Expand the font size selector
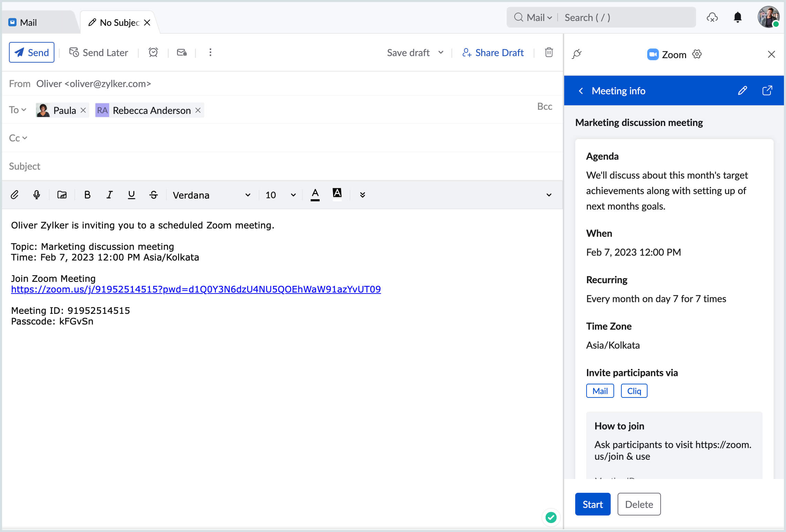Screen dimensions: 786x532 point(293,195)
